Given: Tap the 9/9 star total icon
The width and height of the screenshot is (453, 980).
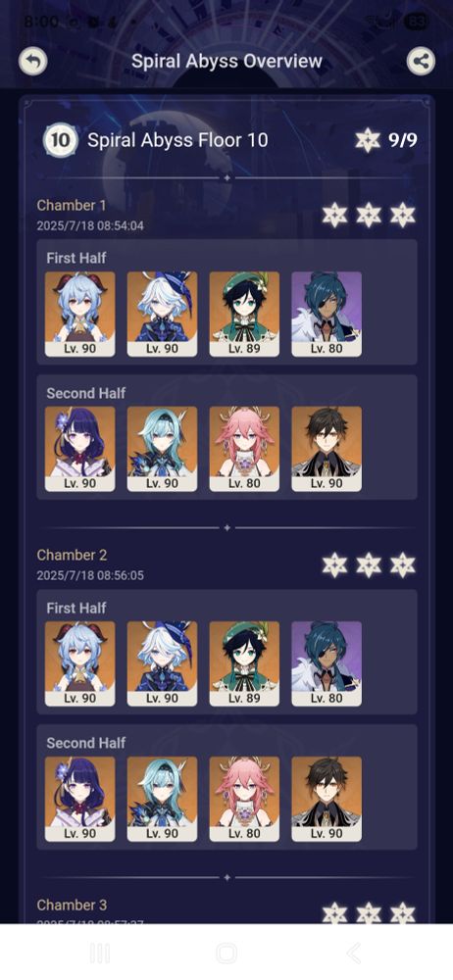Looking at the screenshot, I should [368, 140].
